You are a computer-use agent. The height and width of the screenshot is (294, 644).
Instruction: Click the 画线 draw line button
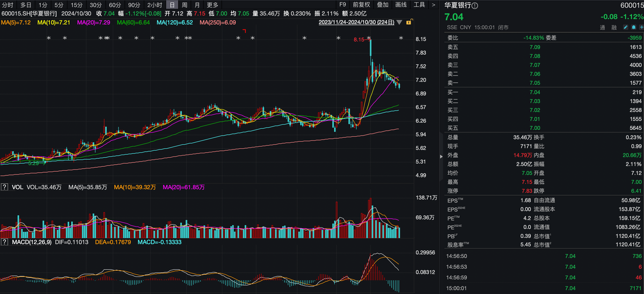(x=401, y=4)
